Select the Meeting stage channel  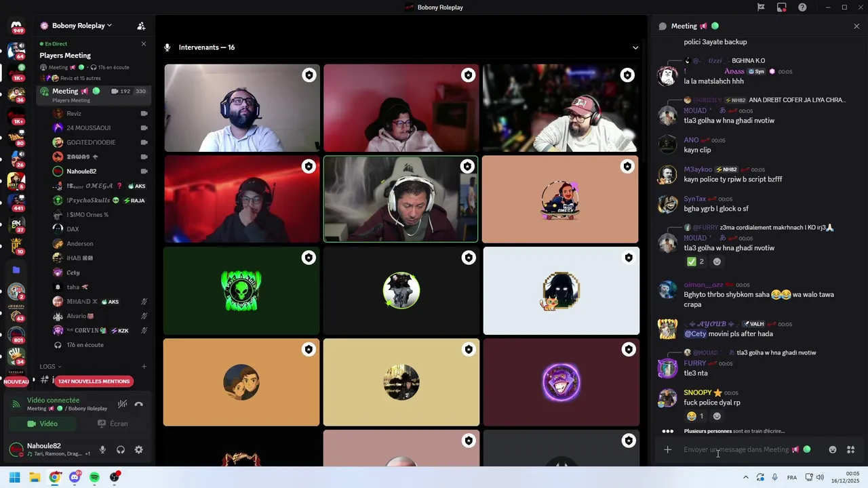coord(93,94)
